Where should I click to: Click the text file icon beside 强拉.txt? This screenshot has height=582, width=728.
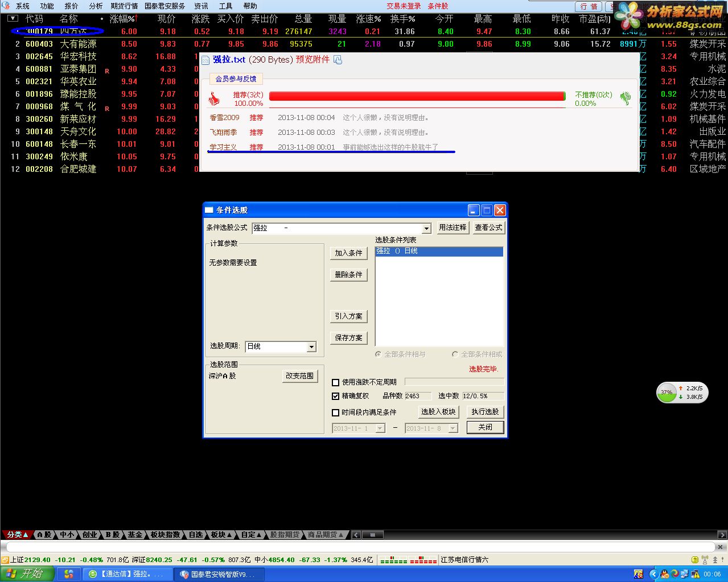[205, 60]
